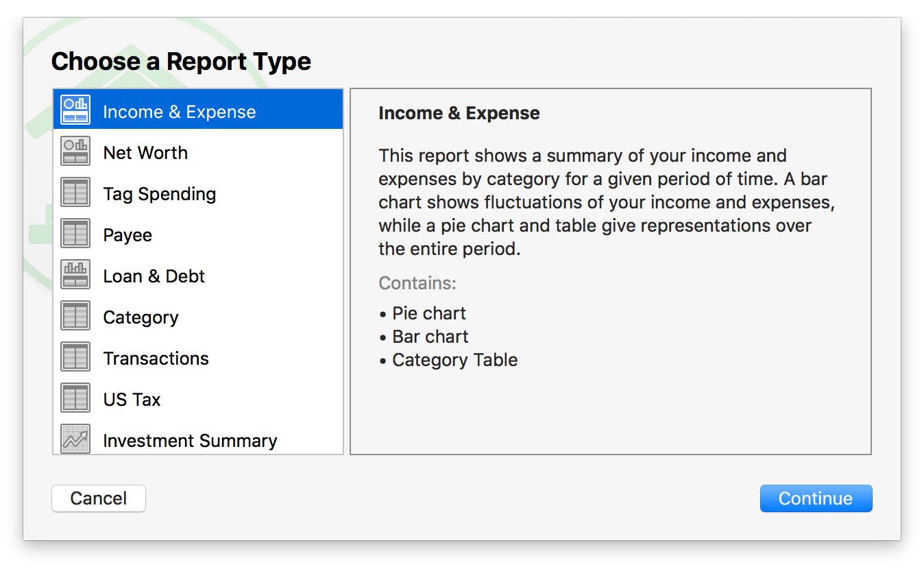
Task: Select the US Tax list entry
Action: [132, 400]
